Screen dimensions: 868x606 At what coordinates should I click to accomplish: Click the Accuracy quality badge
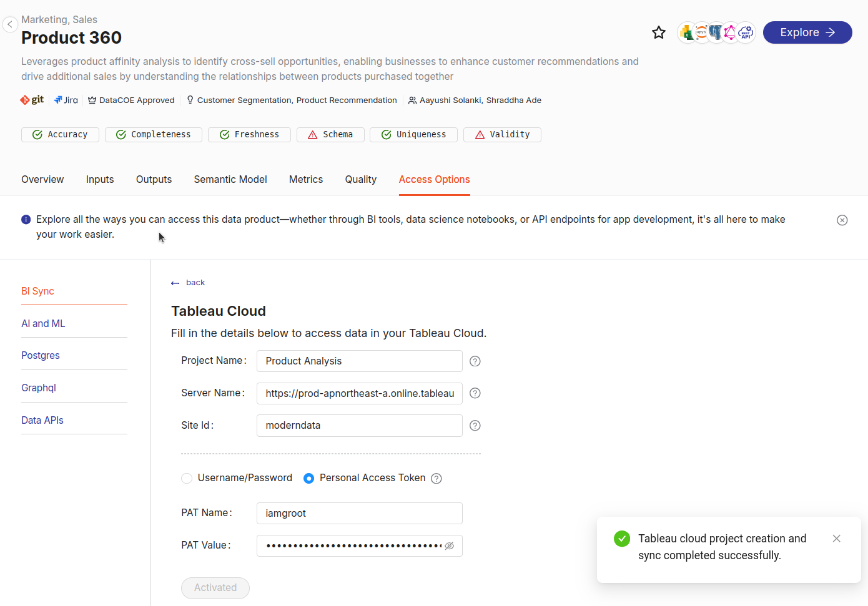60,135
